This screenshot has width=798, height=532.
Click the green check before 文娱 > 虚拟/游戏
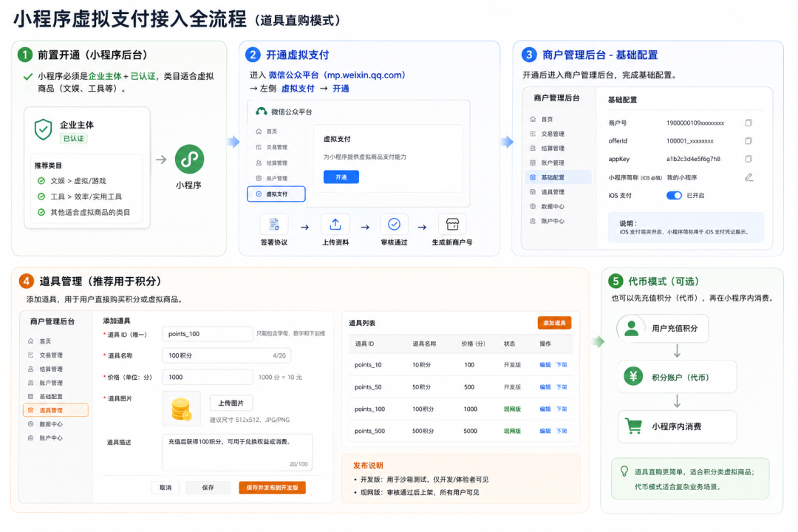point(41,181)
